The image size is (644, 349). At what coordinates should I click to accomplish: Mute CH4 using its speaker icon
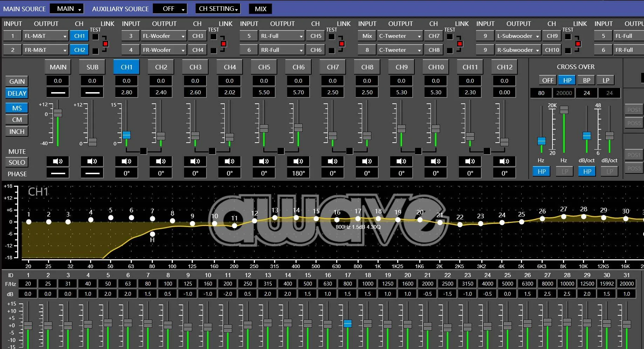click(x=230, y=161)
